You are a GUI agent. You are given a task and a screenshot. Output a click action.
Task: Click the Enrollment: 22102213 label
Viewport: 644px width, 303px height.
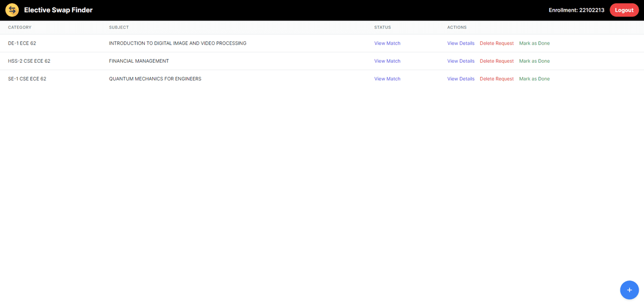click(576, 10)
